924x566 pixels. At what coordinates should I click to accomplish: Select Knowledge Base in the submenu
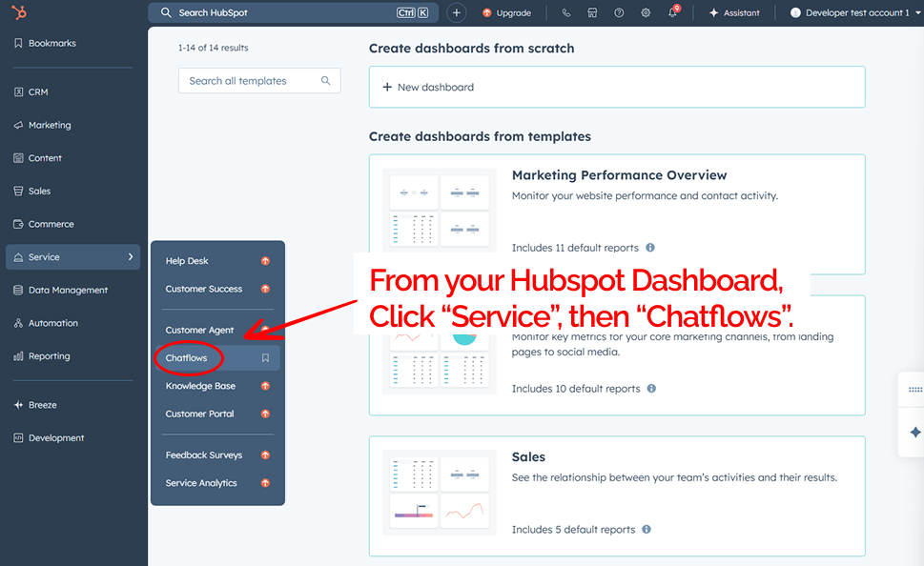pos(200,386)
